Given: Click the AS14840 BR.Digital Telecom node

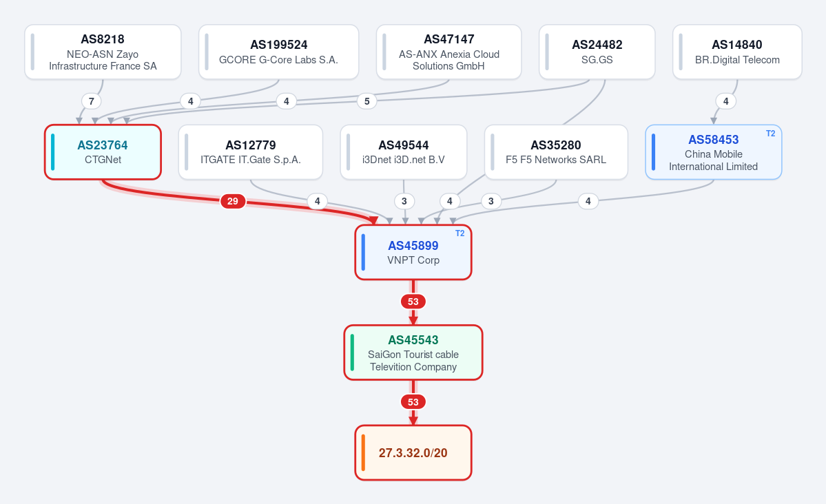Looking at the screenshot, I should tap(737, 52).
